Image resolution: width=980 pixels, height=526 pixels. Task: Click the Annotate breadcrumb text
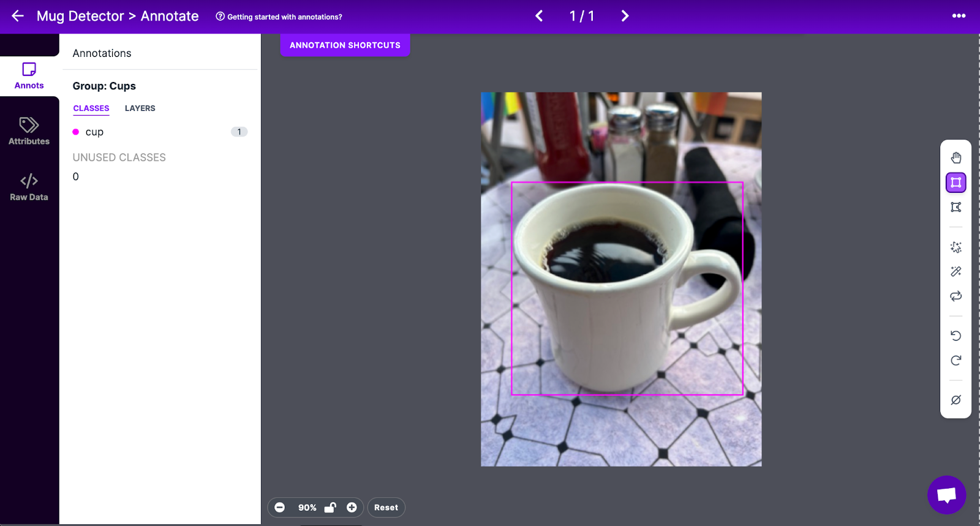(x=170, y=16)
